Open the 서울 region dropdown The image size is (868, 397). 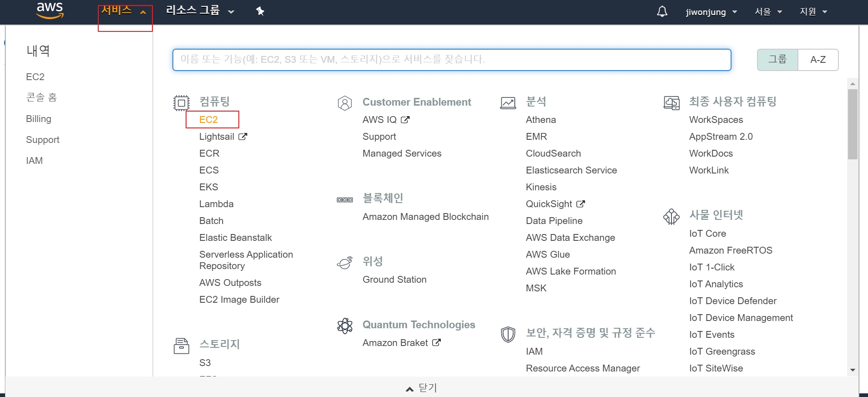768,12
